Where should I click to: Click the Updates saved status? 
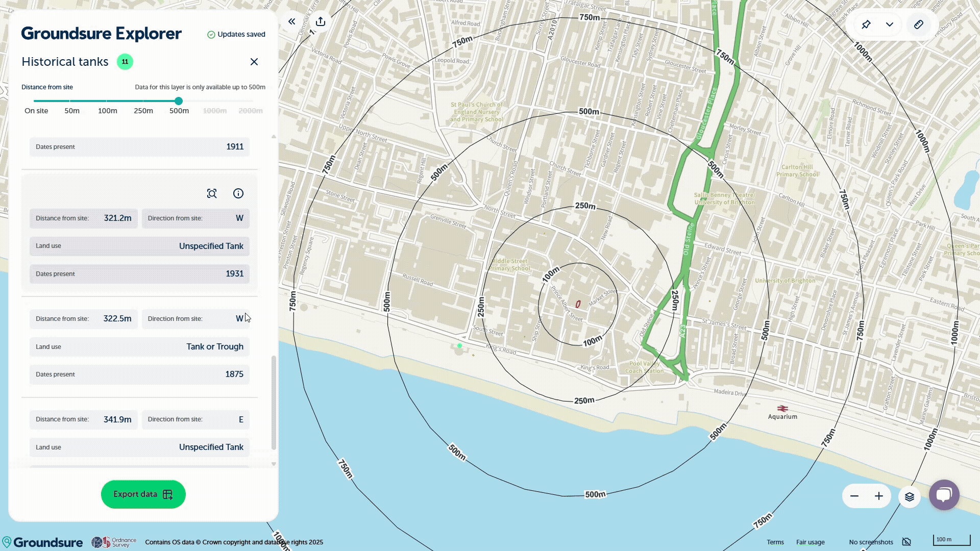tap(236, 34)
